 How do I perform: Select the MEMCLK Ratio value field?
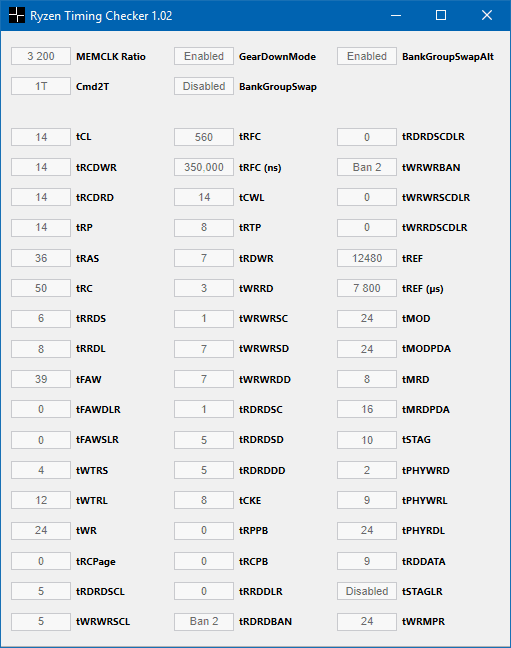tap(41, 56)
